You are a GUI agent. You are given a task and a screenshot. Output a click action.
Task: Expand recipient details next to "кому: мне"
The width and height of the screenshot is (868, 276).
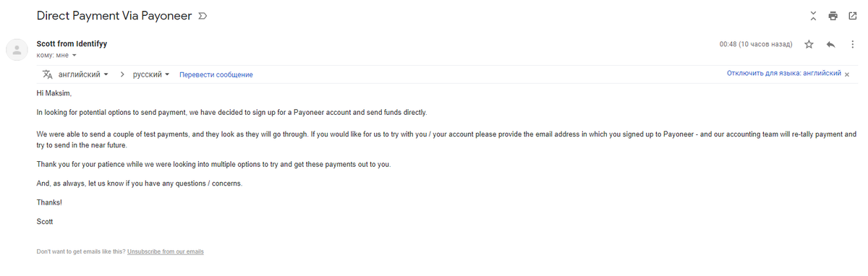75,56
